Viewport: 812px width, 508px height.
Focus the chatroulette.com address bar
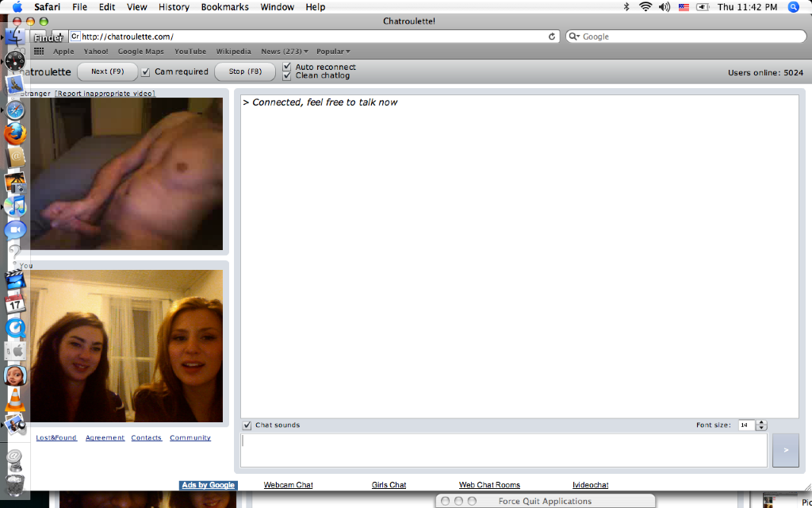pyautogui.click(x=314, y=37)
